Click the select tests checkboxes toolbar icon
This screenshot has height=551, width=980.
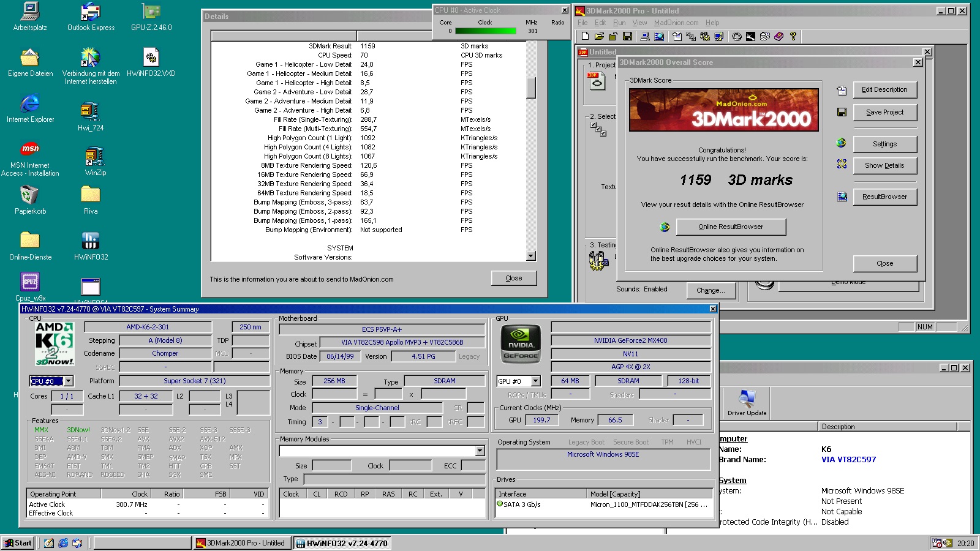click(x=691, y=37)
